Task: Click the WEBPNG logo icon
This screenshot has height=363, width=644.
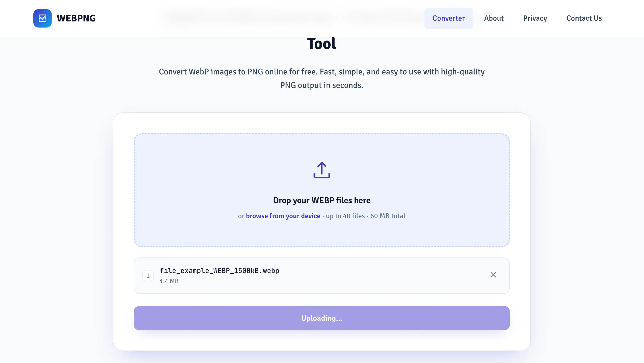Action: [43, 18]
